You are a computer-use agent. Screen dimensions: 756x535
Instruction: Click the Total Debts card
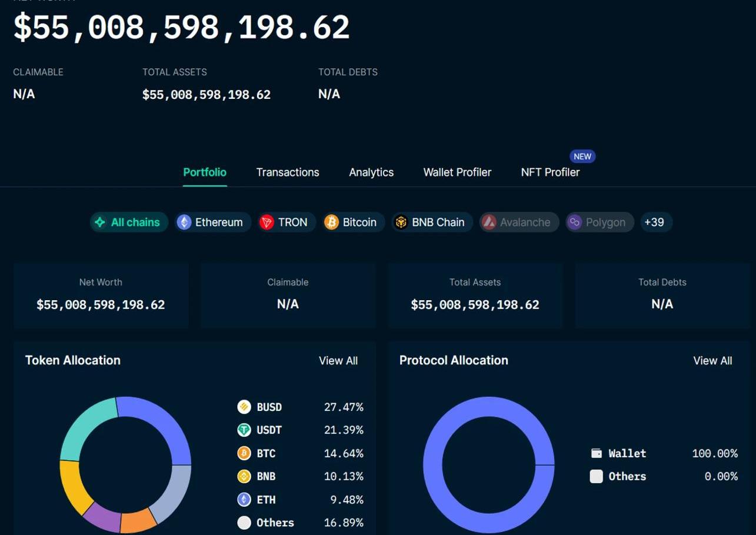(x=662, y=295)
